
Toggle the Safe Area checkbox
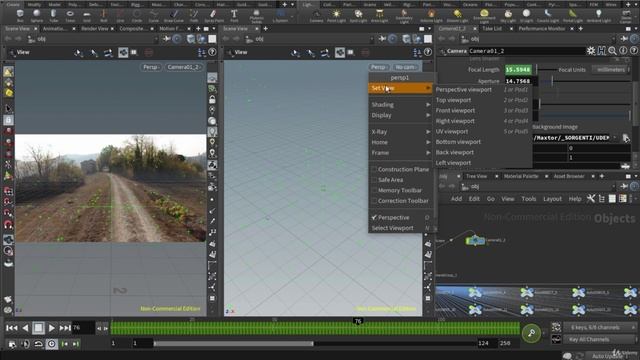tap(374, 180)
